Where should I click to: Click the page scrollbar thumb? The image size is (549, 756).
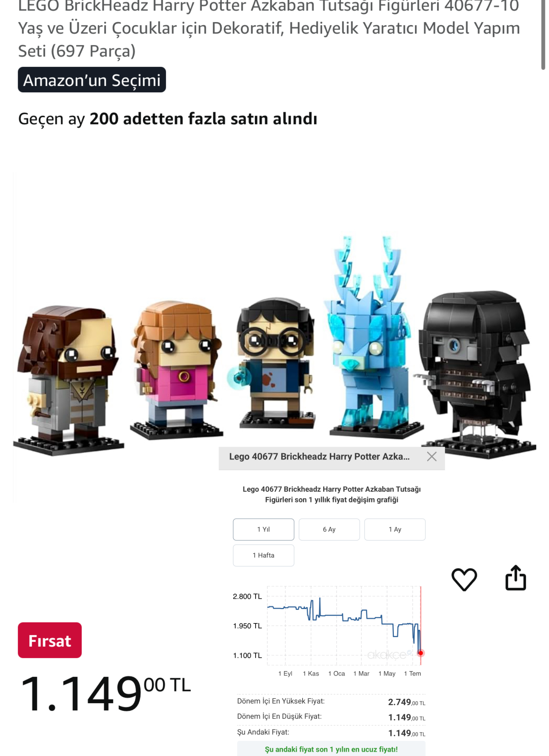[543, 35]
